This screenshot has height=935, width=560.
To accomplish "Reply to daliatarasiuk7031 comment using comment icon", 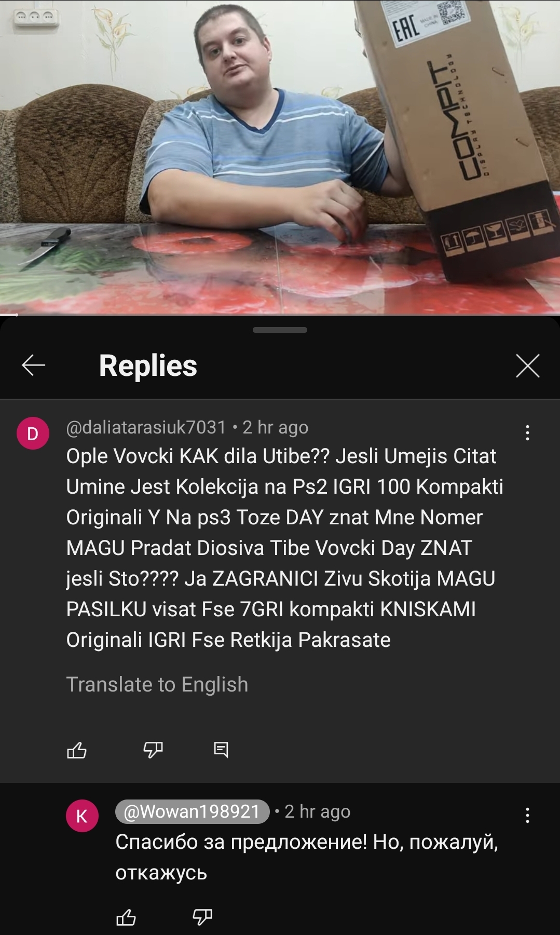I will click(x=221, y=750).
